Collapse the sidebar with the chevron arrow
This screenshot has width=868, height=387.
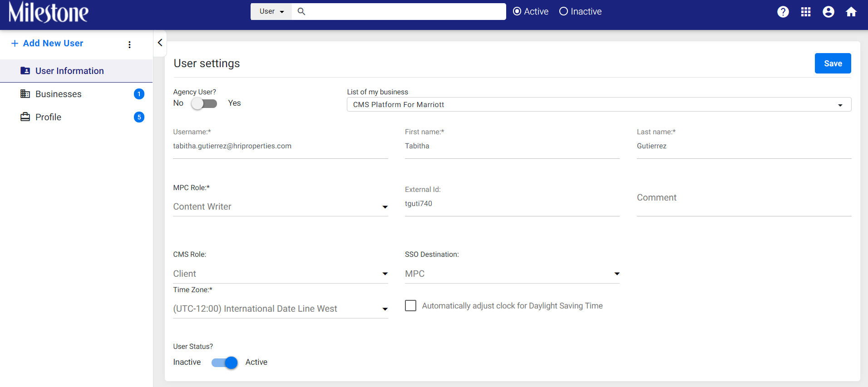click(160, 43)
